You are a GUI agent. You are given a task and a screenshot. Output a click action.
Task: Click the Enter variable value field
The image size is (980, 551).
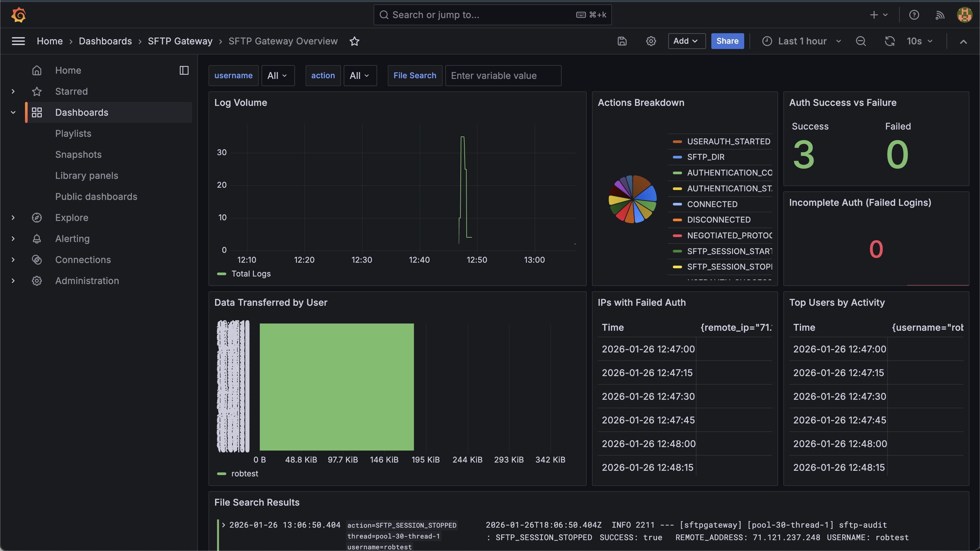[x=503, y=75]
